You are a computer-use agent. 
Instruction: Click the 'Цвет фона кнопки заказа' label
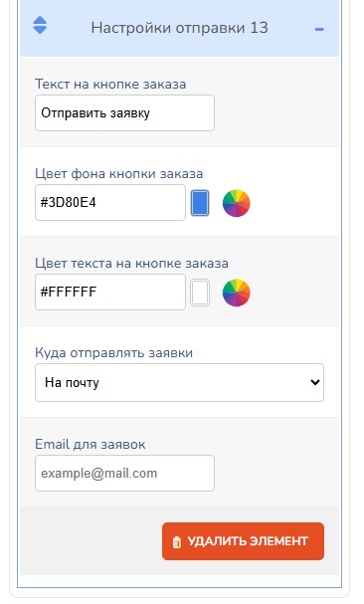[x=119, y=174]
